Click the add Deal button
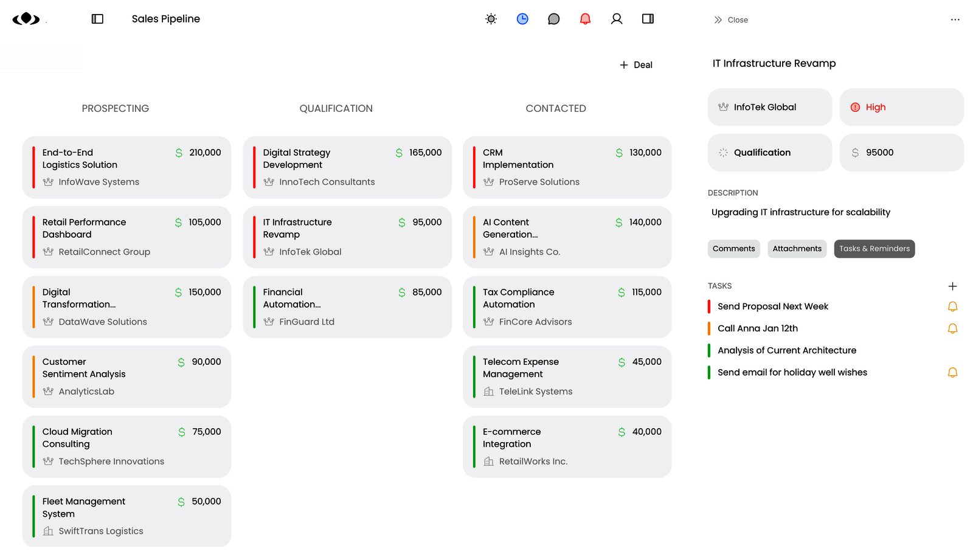Viewport: 973px width, 560px height. coord(636,65)
